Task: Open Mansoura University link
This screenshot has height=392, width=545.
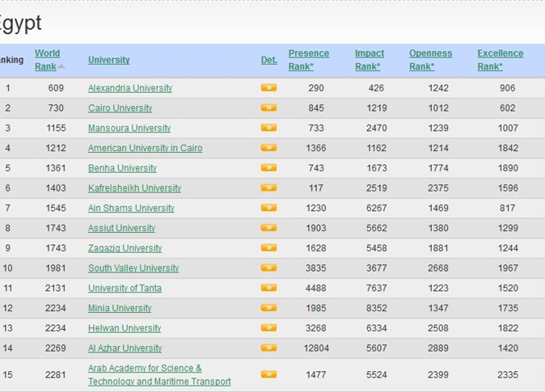Action: point(129,128)
